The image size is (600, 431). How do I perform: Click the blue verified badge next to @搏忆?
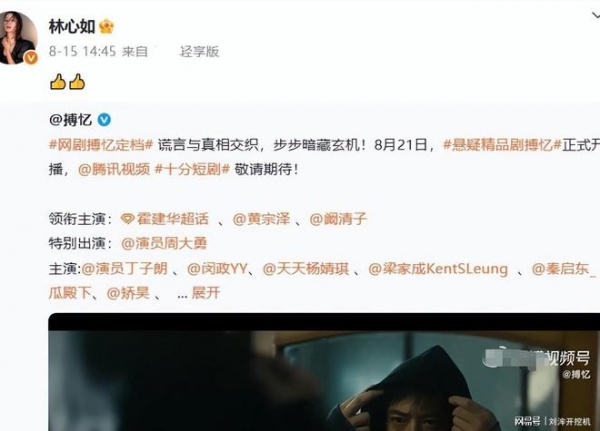click(104, 120)
